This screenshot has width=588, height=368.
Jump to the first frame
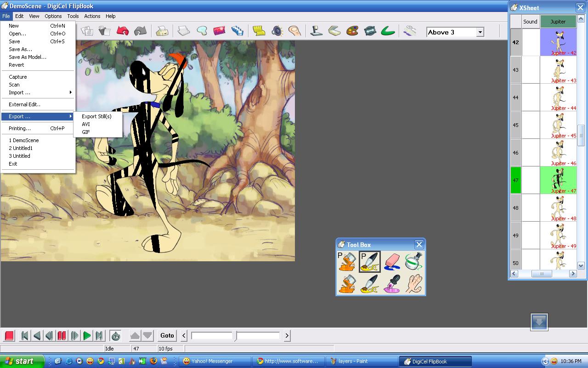pos(25,336)
